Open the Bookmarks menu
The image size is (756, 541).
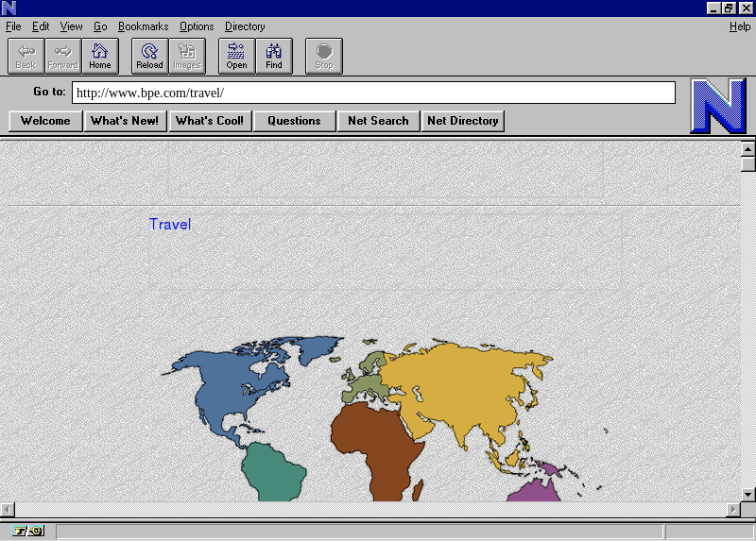(x=143, y=26)
